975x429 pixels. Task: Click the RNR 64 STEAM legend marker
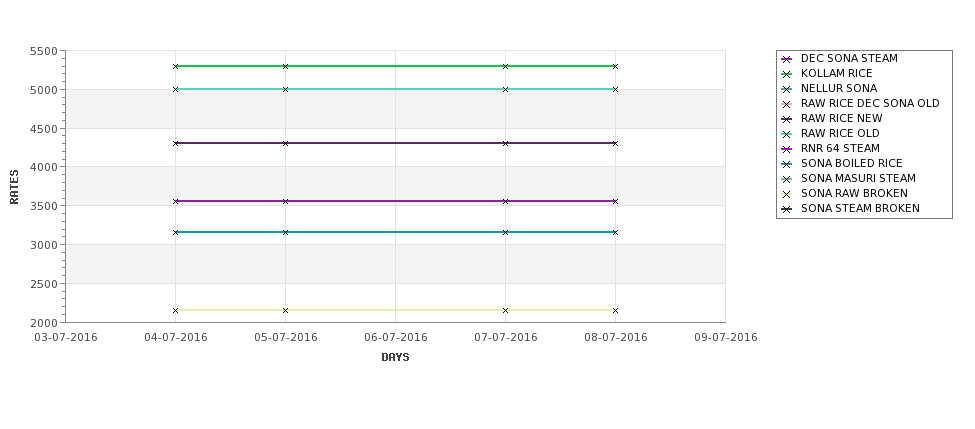[x=787, y=149]
